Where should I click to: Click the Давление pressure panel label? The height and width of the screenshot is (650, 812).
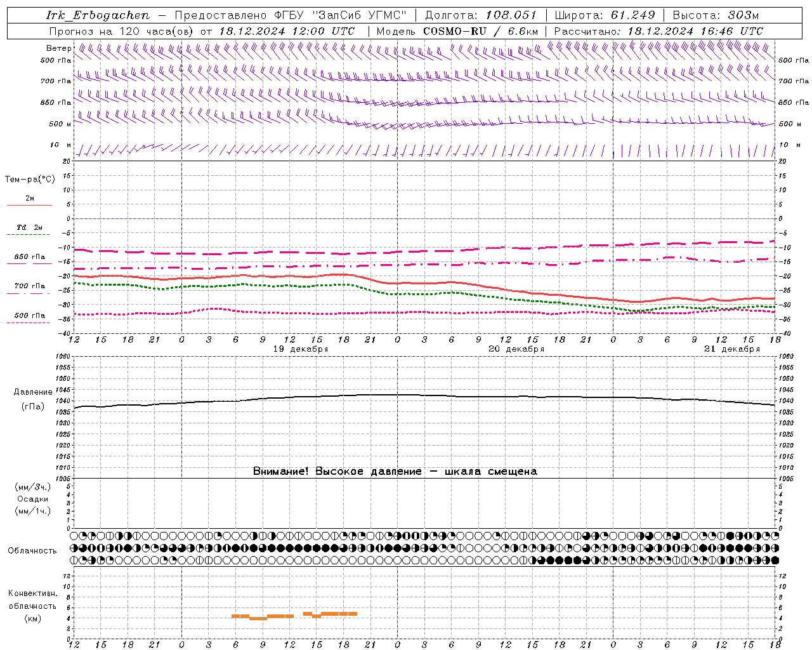[33, 392]
